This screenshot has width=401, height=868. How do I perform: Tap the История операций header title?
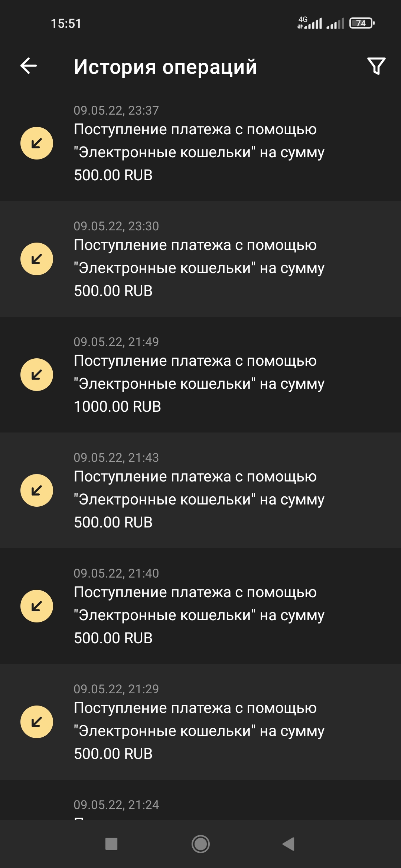[x=165, y=67]
